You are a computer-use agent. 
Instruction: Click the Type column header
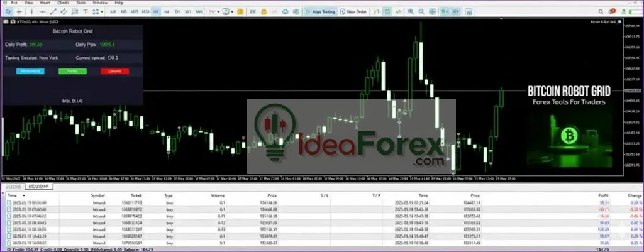(169, 196)
